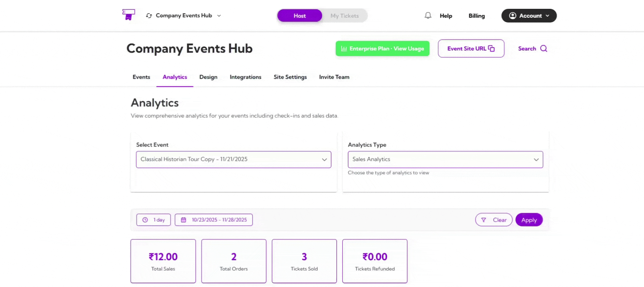The image size is (644, 287).
Task: Click the switch-organization arrows icon
Action: point(149,16)
